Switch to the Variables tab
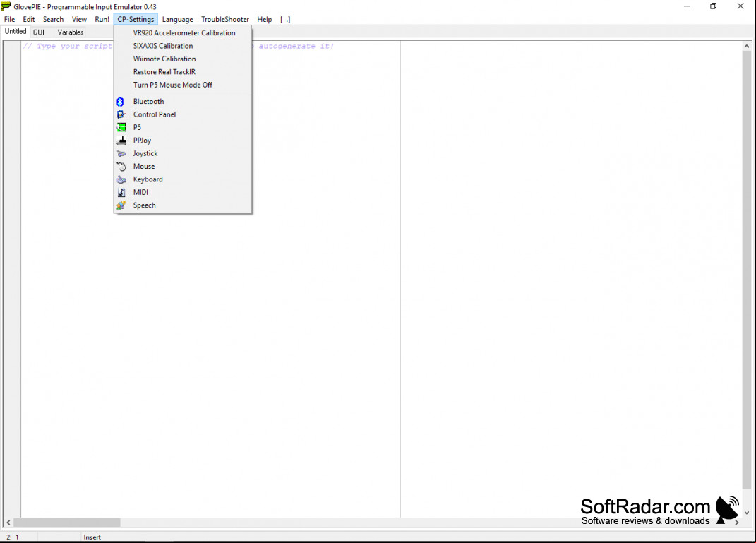 tap(71, 32)
